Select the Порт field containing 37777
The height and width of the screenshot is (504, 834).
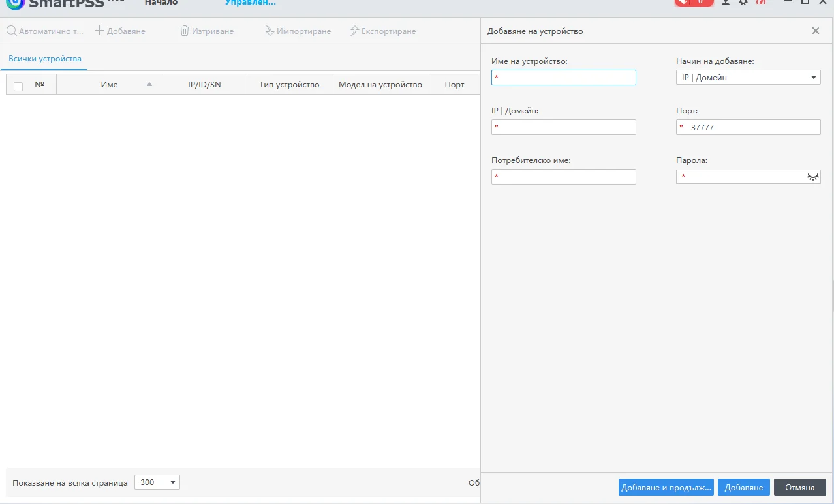pyautogui.click(x=748, y=127)
